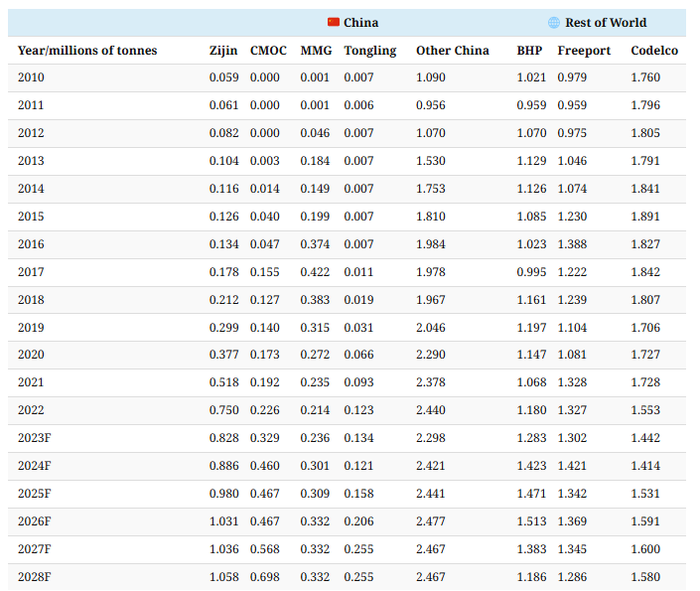Click the Tongling column header

coord(369,51)
